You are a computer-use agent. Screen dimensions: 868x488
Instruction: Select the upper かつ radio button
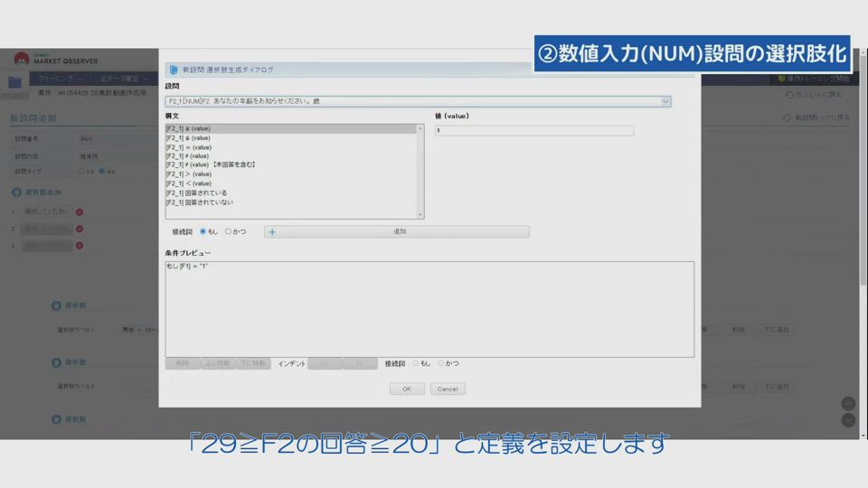(228, 232)
